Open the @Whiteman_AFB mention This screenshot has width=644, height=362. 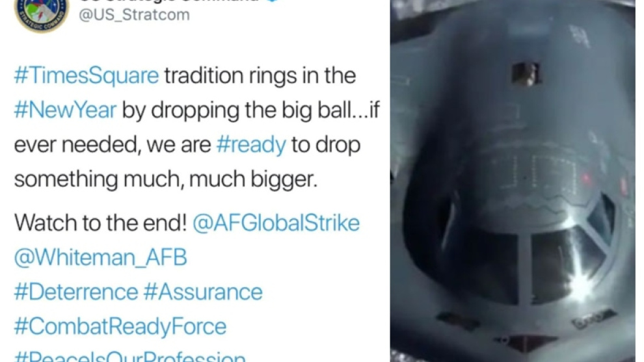[101, 258]
